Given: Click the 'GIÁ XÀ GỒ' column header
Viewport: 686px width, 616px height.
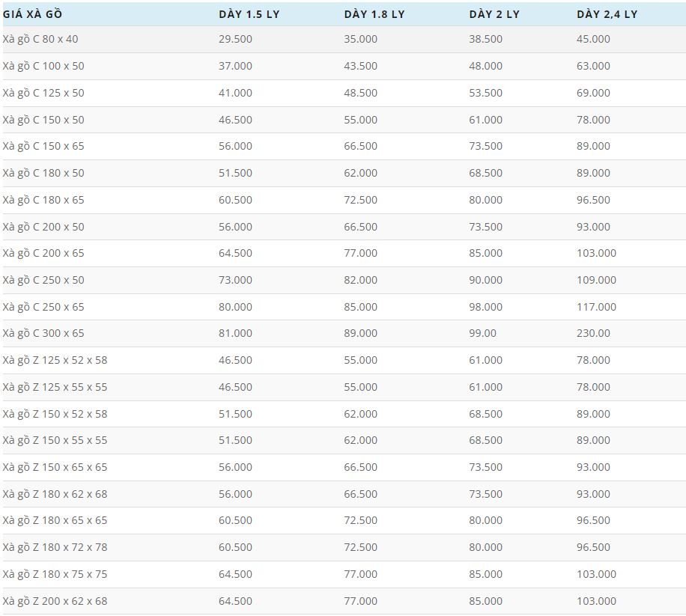Looking at the screenshot, I should 31,14.
